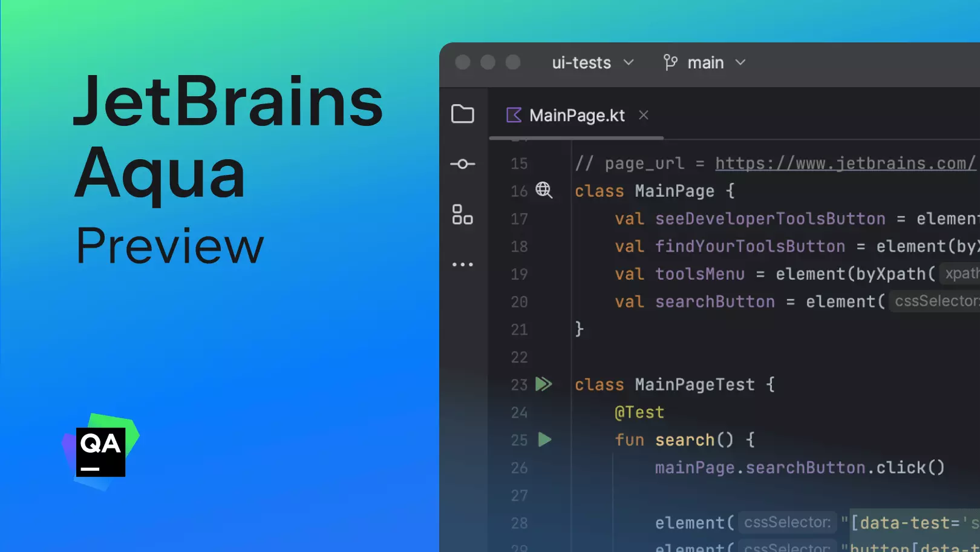Click the toolsMenu variable name

tap(700, 274)
